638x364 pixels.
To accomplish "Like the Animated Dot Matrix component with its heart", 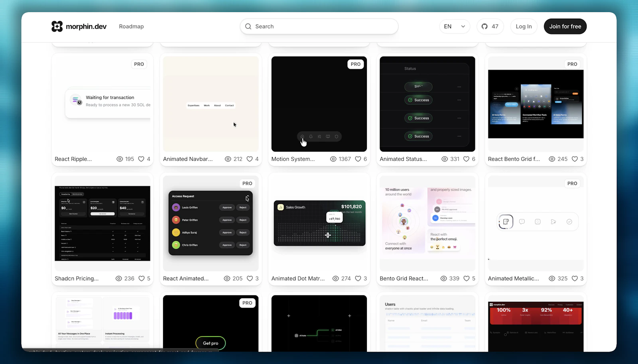I will 358,279.
